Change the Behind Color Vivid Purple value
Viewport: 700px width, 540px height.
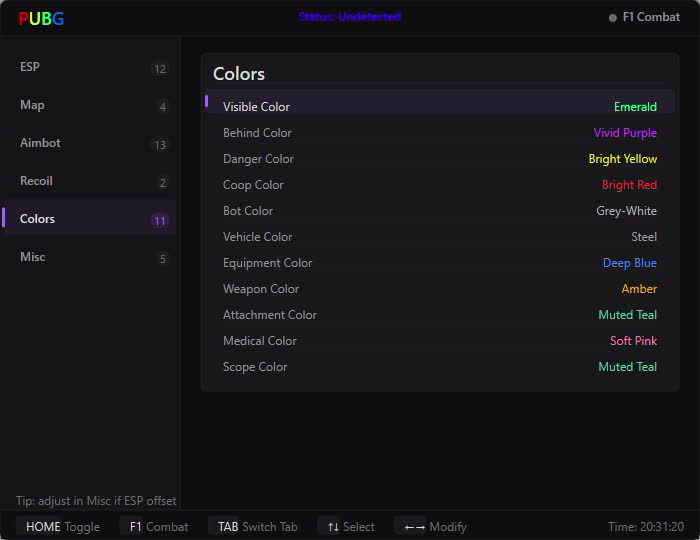(625, 133)
